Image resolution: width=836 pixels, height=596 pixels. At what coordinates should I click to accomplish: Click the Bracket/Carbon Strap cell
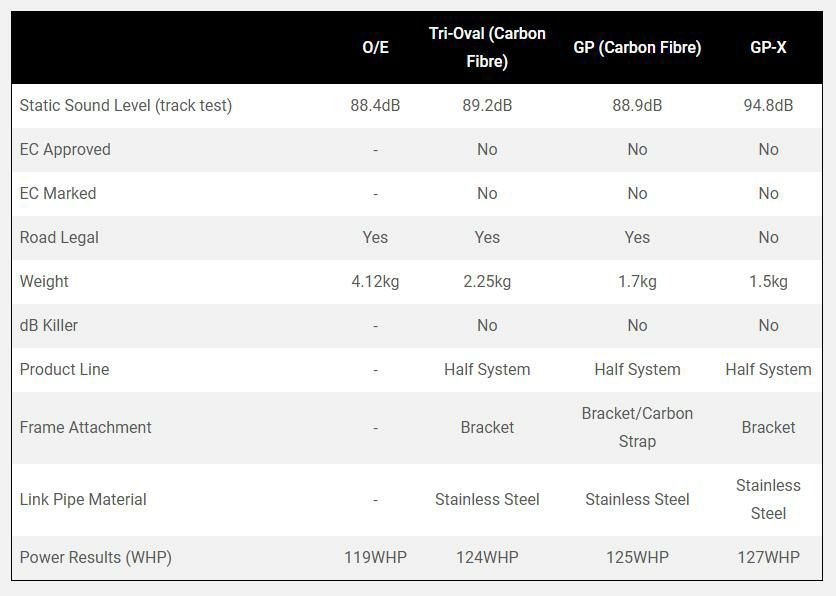637,427
